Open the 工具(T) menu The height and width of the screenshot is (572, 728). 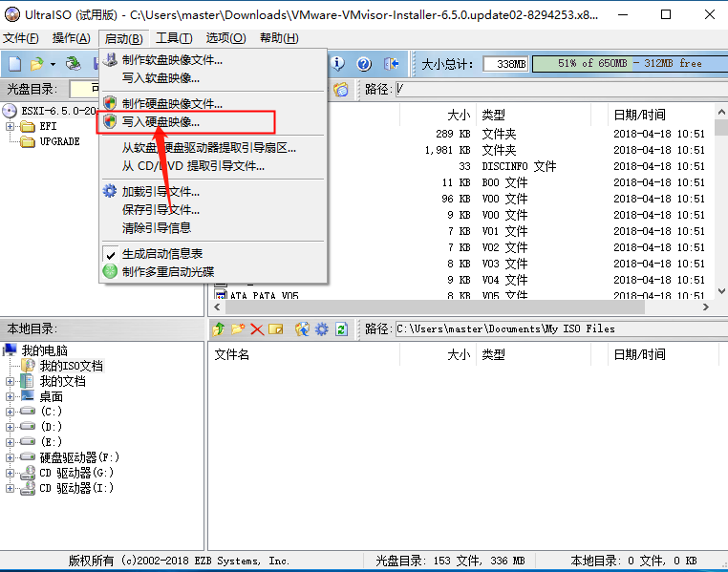coord(174,38)
